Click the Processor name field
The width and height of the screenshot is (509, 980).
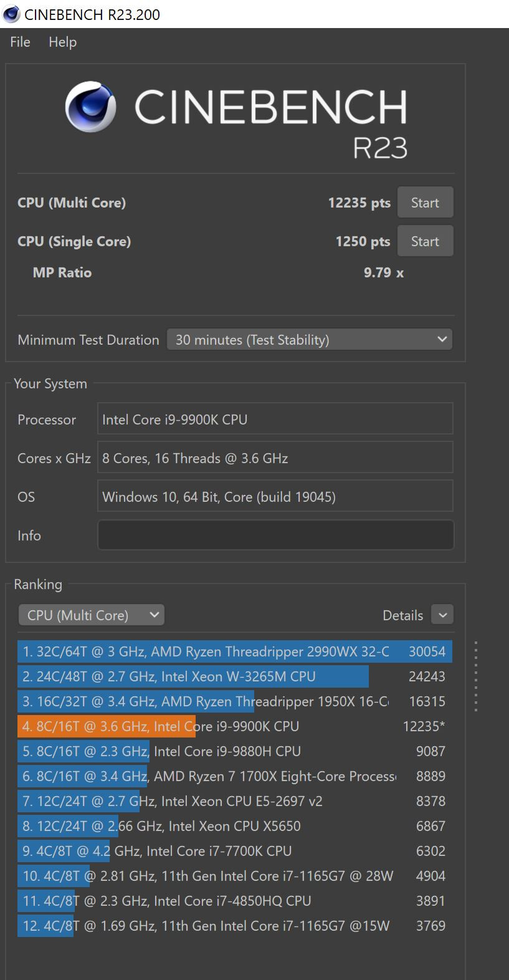(x=275, y=420)
